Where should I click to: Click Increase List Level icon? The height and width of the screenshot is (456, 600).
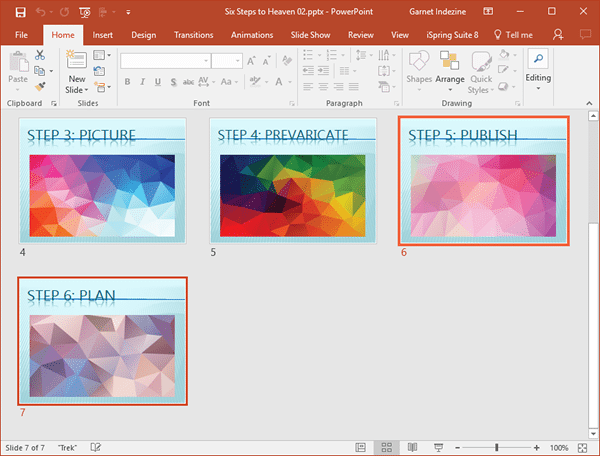(323, 71)
